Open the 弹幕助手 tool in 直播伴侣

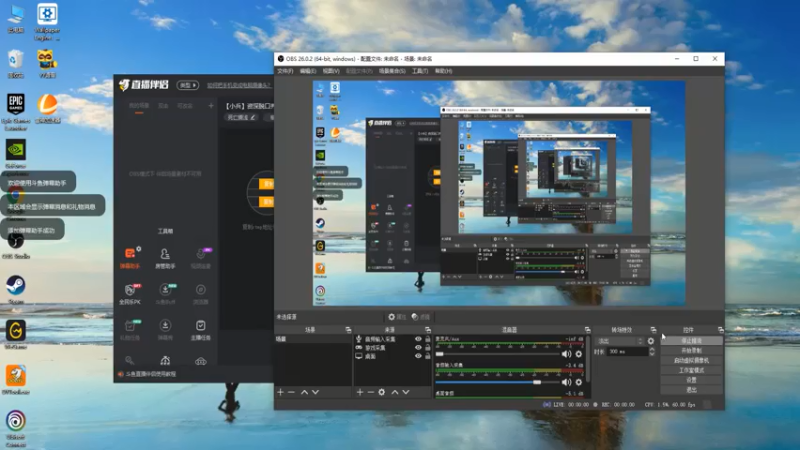click(x=130, y=258)
